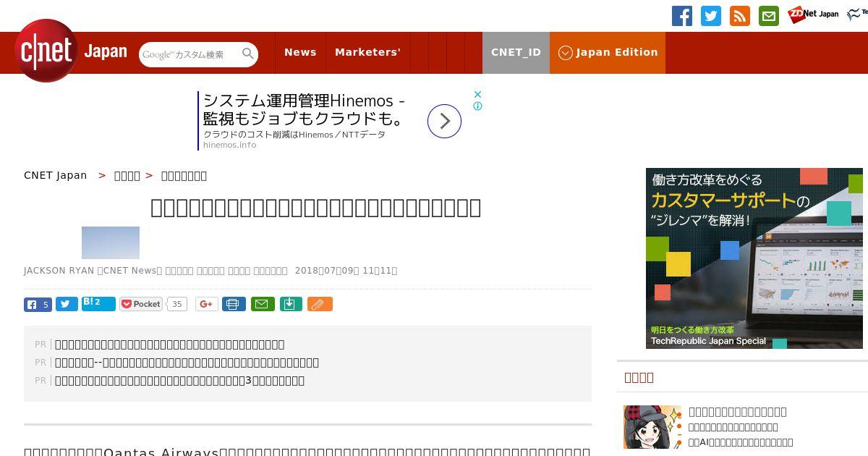Click the blue article image thumbnail
The width and height of the screenshot is (868, 456).
pyautogui.click(x=111, y=242)
